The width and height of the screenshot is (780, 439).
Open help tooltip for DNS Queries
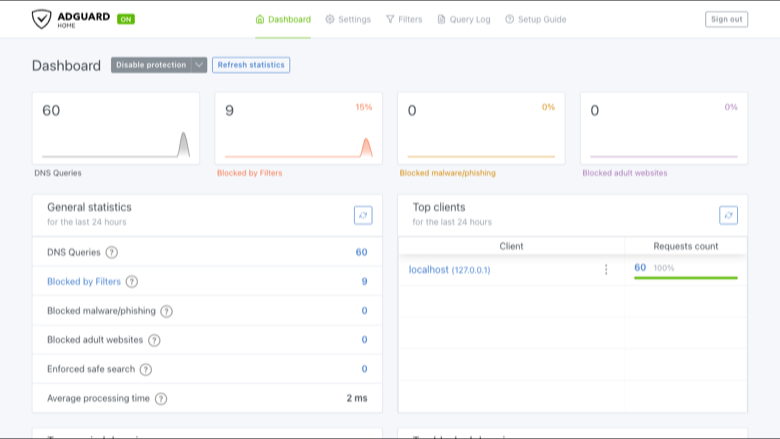tap(112, 253)
